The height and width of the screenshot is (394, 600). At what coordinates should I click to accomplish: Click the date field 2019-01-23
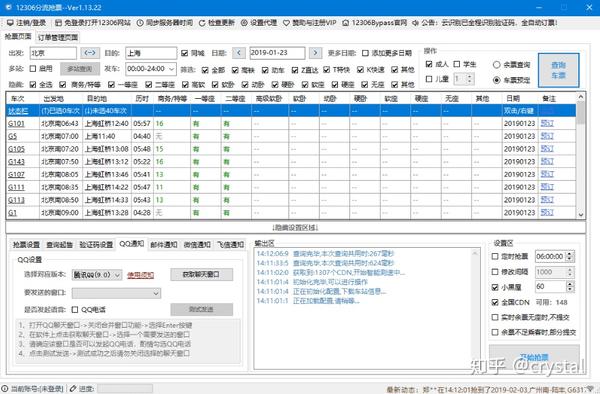click(x=277, y=53)
